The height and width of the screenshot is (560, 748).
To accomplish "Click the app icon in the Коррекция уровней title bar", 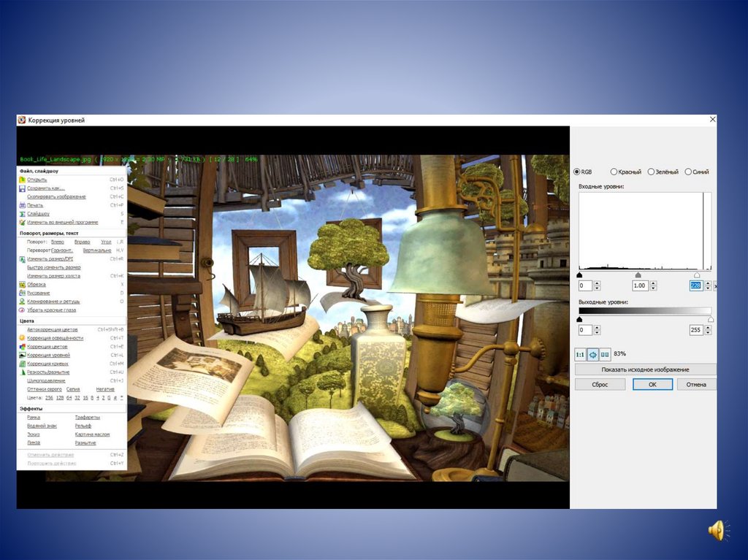I will [x=21, y=120].
